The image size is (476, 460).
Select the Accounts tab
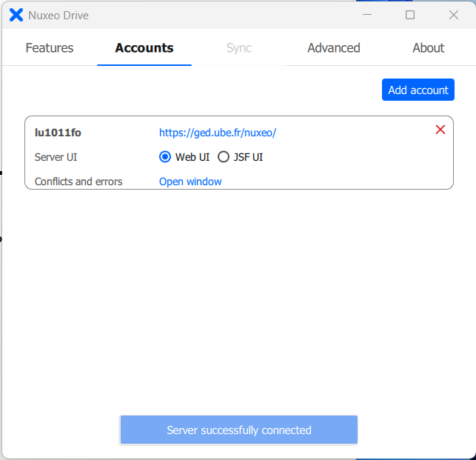(144, 47)
